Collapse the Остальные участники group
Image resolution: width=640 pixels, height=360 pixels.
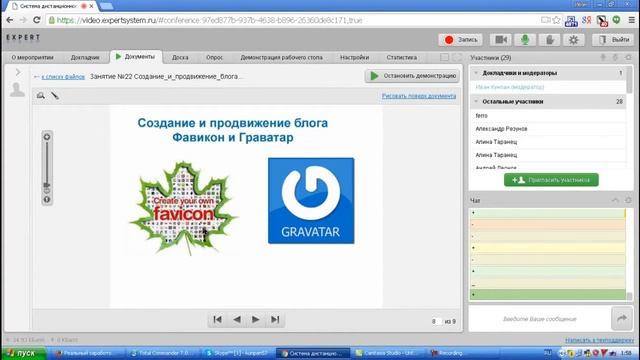pyautogui.click(x=476, y=101)
